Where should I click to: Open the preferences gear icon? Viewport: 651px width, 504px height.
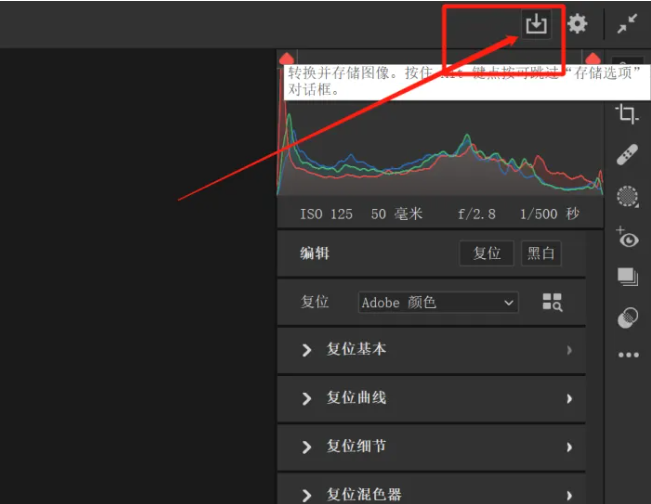[577, 24]
